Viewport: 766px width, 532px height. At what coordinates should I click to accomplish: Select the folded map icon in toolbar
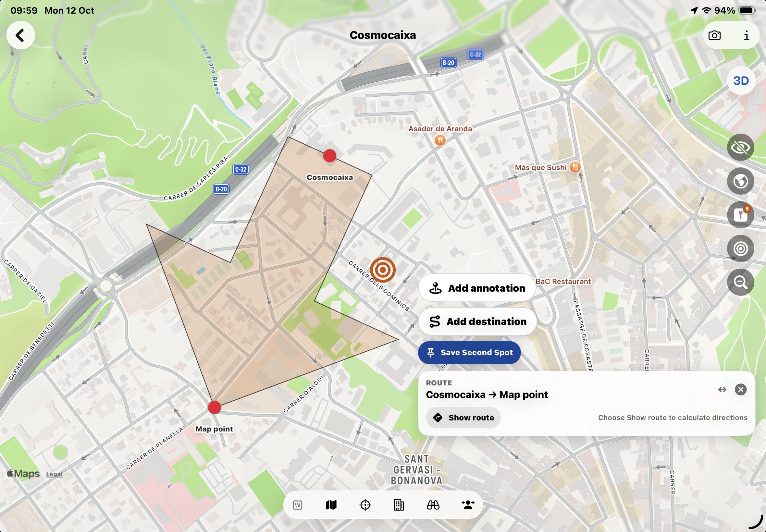point(331,505)
